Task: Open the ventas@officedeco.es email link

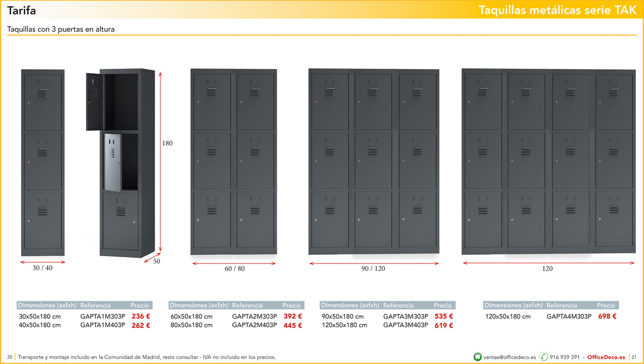Action: coord(509,357)
